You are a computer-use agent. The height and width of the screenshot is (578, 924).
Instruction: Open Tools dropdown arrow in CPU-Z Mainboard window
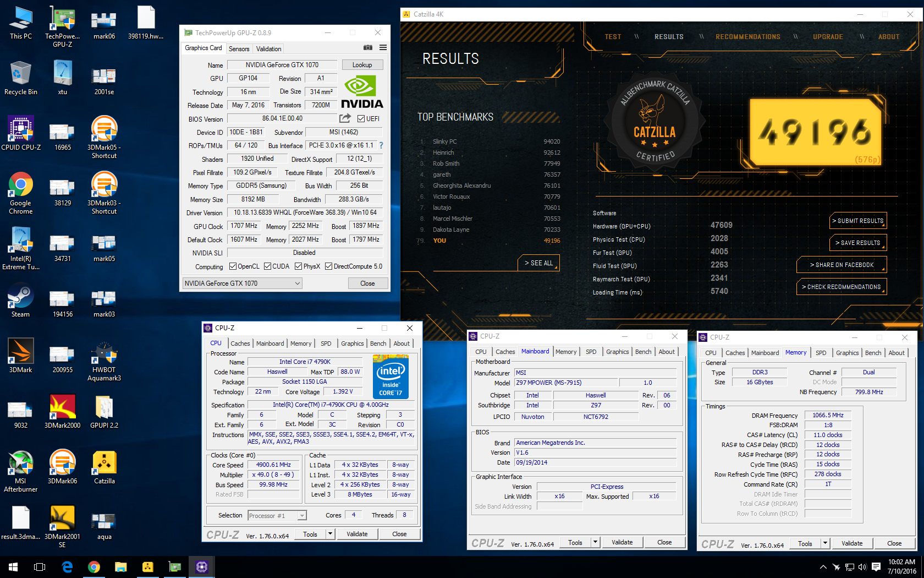tap(595, 542)
